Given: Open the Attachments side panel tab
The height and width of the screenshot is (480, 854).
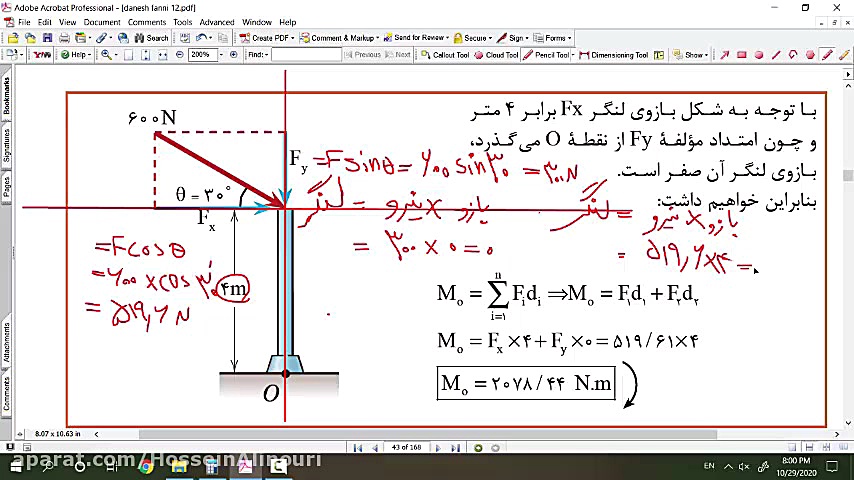Looking at the screenshot, I should point(6,342).
